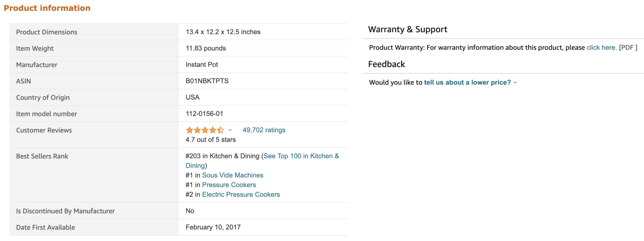The height and width of the screenshot is (241, 644).
Task: Click the Date First Available value
Action: tap(213, 227)
